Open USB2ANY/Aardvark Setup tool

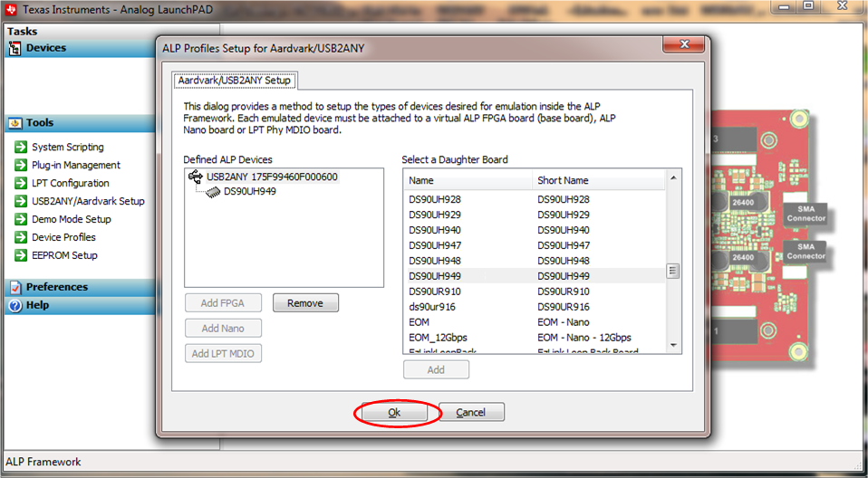[x=88, y=201]
